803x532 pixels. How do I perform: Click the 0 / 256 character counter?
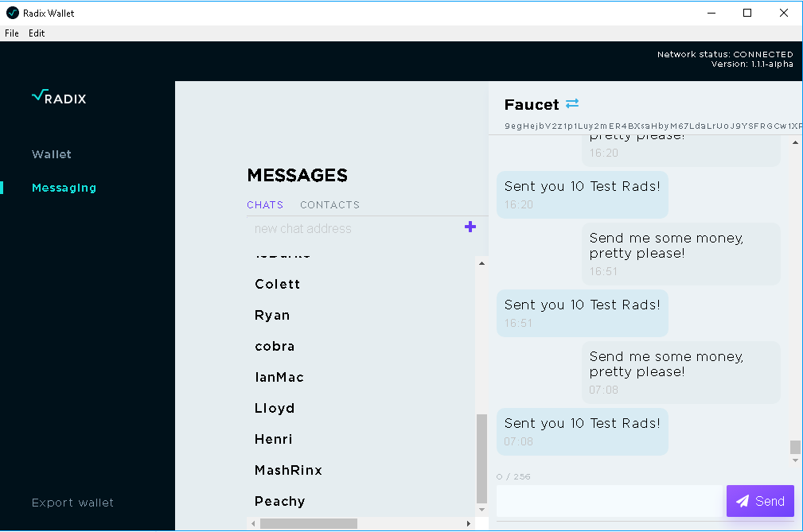tap(513, 476)
